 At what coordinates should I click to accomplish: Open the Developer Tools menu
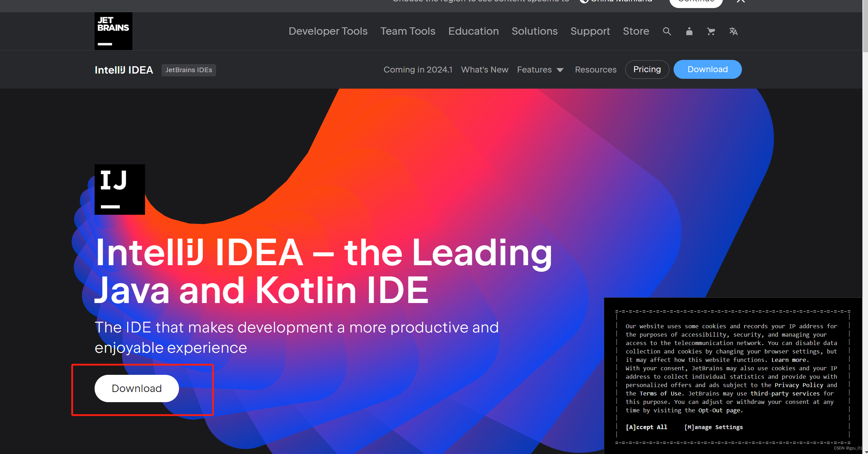point(328,31)
